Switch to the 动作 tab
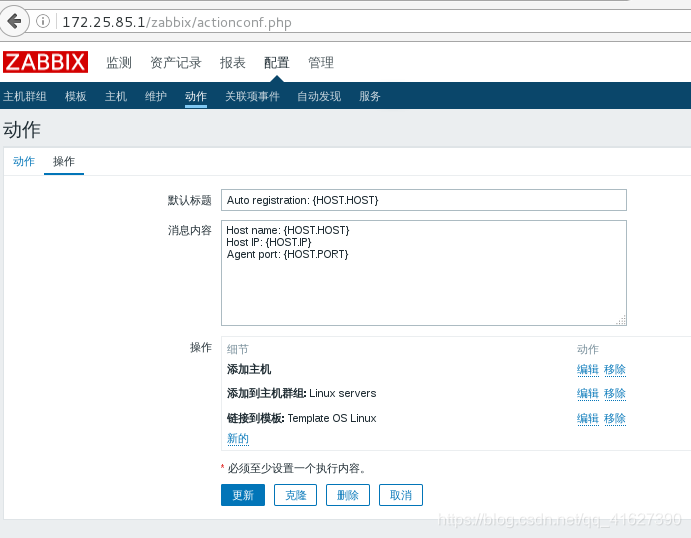Viewport: 691px width, 538px height. pos(24,161)
